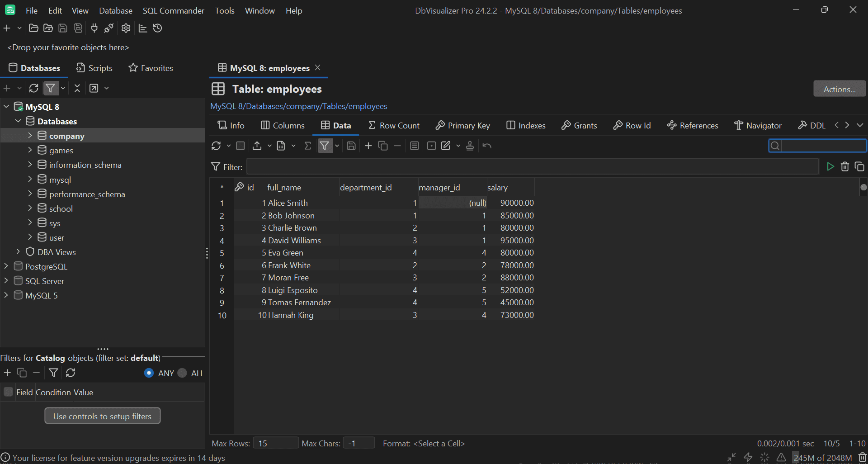Tick the Field checkbox in filter setup
Image resolution: width=868 pixels, height=464 pixels.
click(x=8, y=392)
